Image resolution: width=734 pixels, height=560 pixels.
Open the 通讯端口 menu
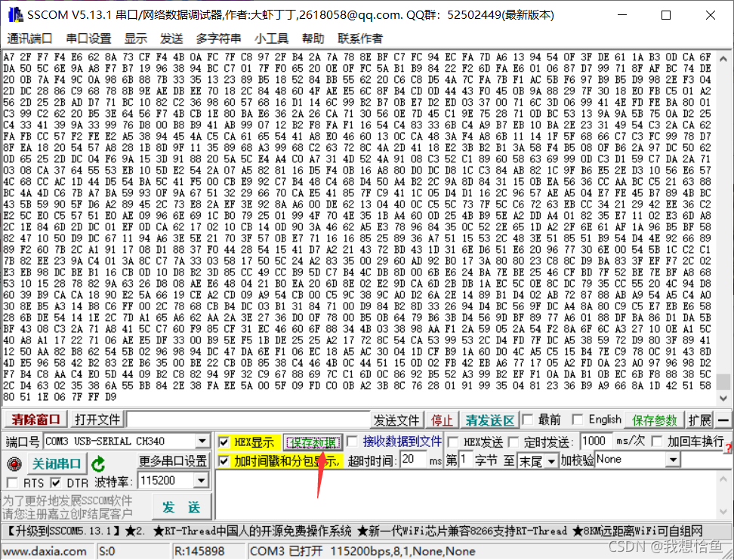[29, 38]
